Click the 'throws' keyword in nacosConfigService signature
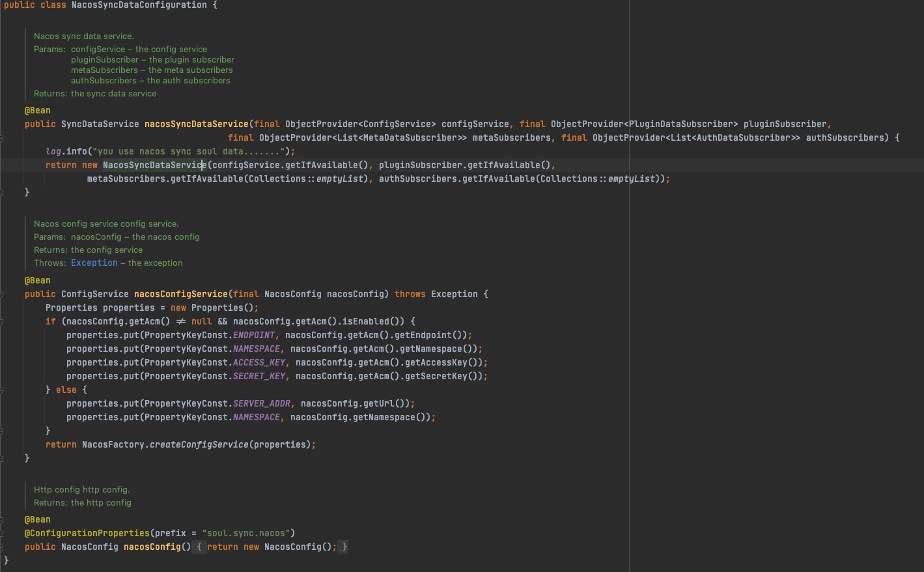This screenshot has width=924, height=572. pos(410,294)
